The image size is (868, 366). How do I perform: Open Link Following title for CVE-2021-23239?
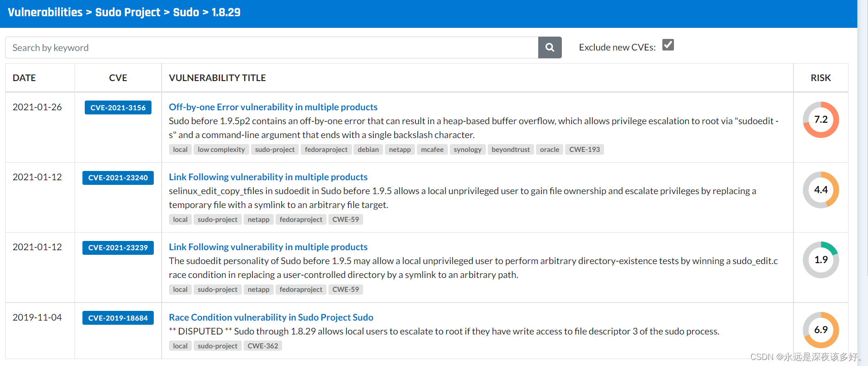[268, 247]
